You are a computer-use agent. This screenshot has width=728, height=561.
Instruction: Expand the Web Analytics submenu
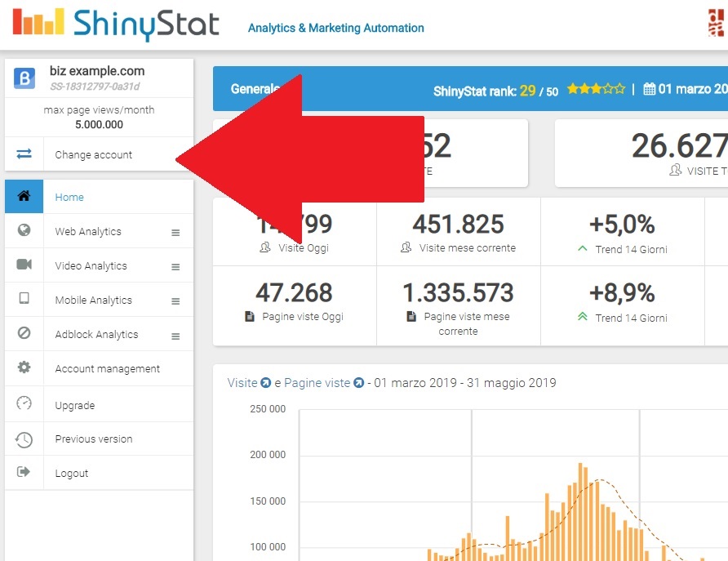pos(175,232)
